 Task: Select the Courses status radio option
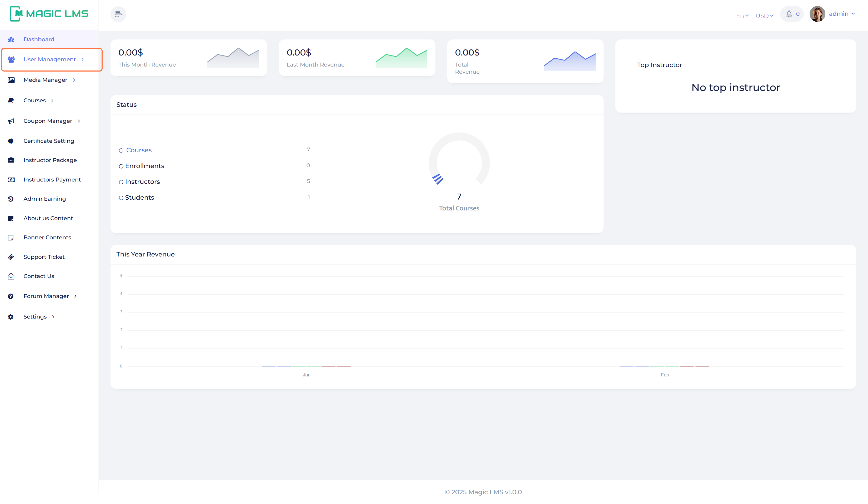[121, 150]
